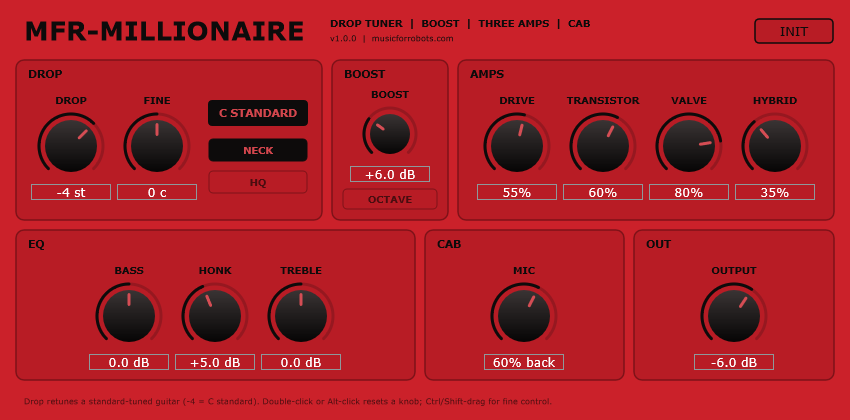This screenshot has height=420, width=850.
Task: Toggle the NECK pickup button
Action: pyautogui.click(x=258, y=150)
